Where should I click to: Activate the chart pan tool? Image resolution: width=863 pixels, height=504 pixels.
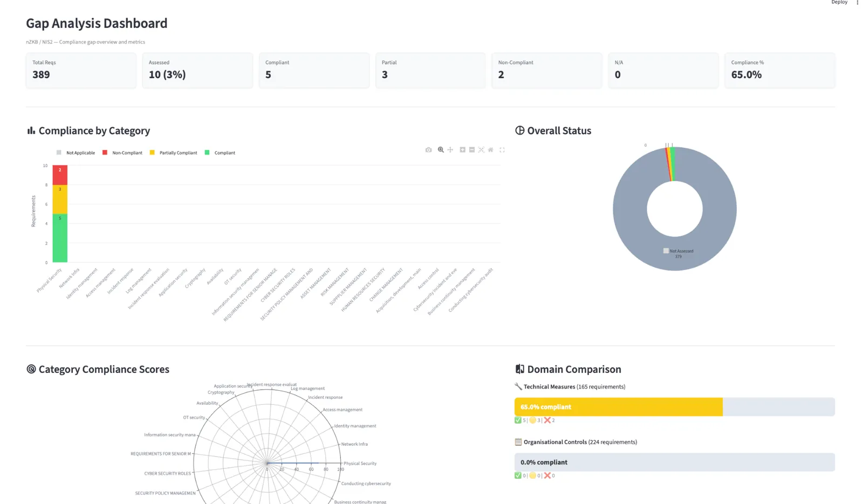[x=450, y=150]
